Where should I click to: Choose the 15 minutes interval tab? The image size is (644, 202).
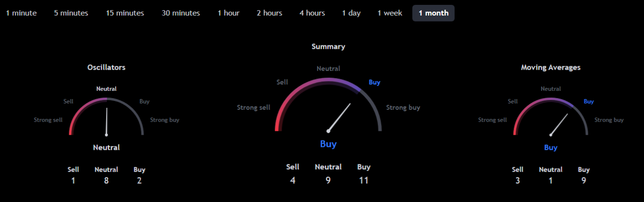pos(125,13)
